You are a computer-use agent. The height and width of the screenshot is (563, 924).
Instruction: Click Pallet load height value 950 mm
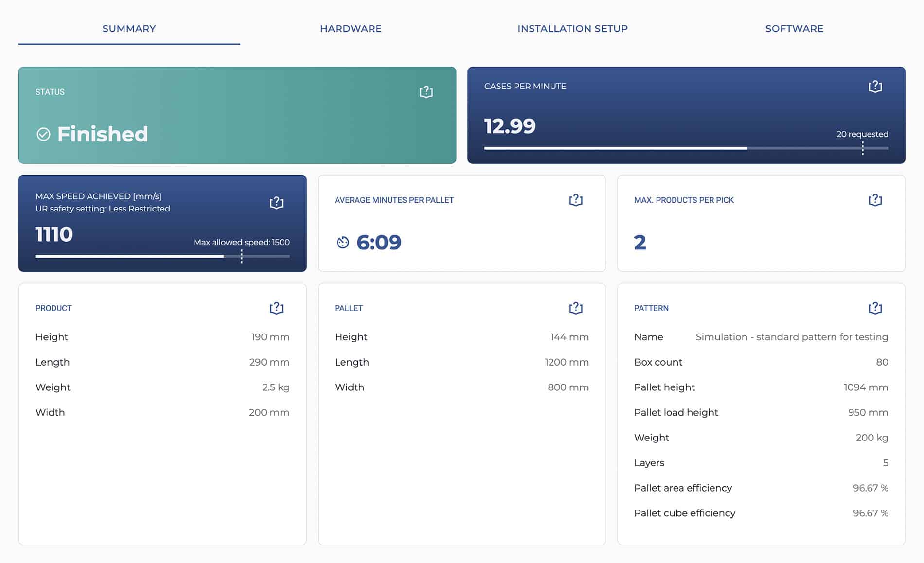(x=868, y=412)
